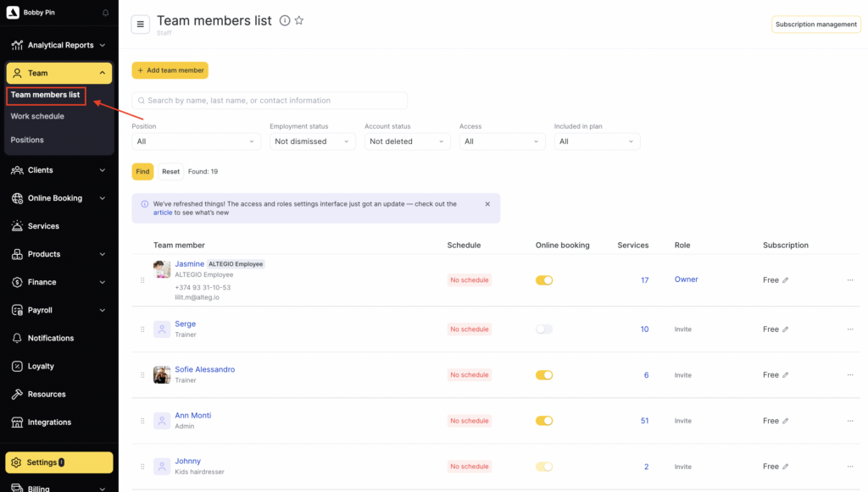Dismiss the refreshed interface notice banner
Screen dimensions: 868x492
click(487, 204)
